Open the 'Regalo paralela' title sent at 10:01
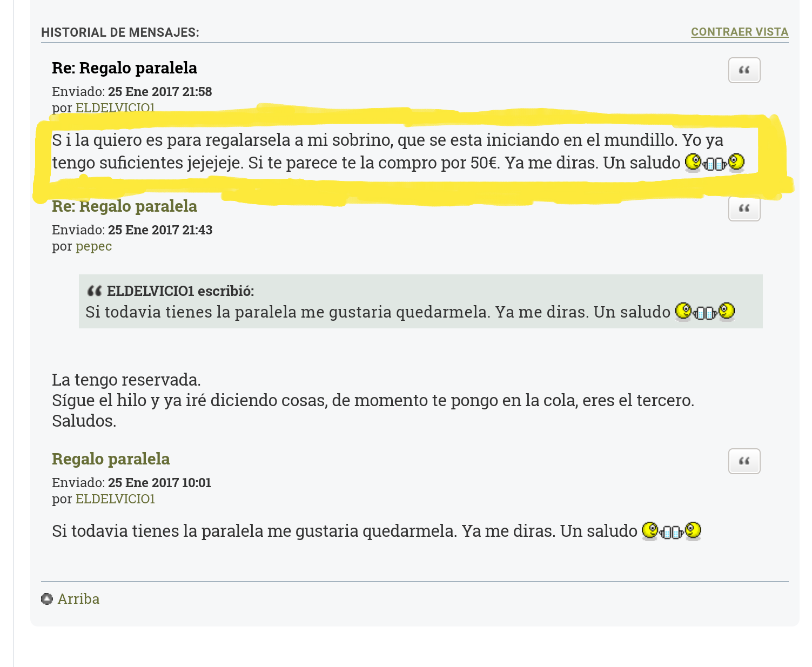Screen dimensions: 812x667 pyautogui.click(x=111, y=459)
